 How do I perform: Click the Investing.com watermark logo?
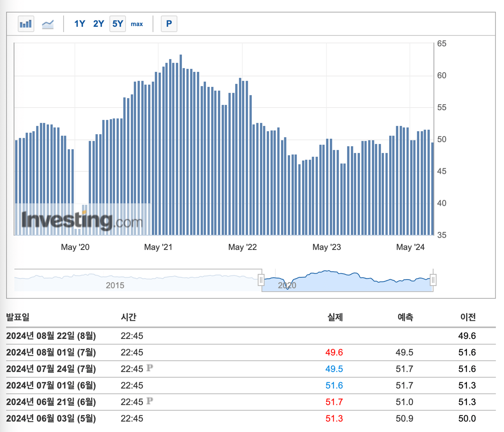click(x=82, y=220)
